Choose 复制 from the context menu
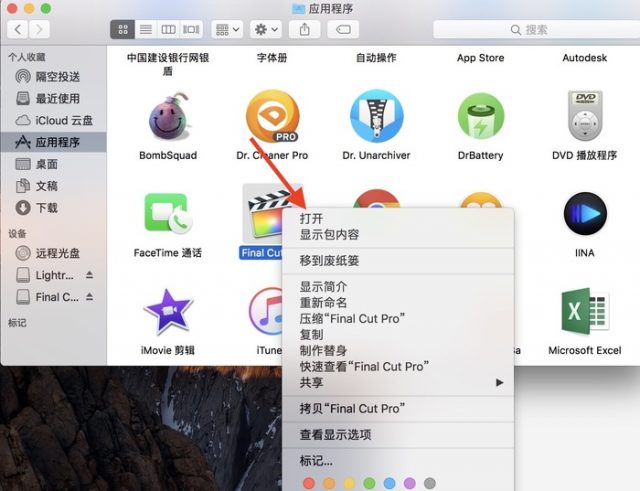 click(398, 334)
